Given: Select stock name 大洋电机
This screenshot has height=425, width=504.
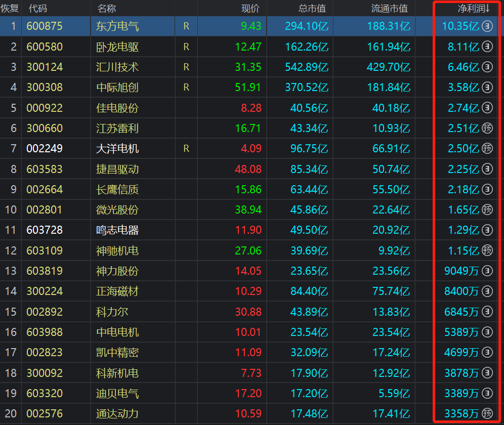Looking at the screenshot, I should pyautogui.click(x=117, y=149).
